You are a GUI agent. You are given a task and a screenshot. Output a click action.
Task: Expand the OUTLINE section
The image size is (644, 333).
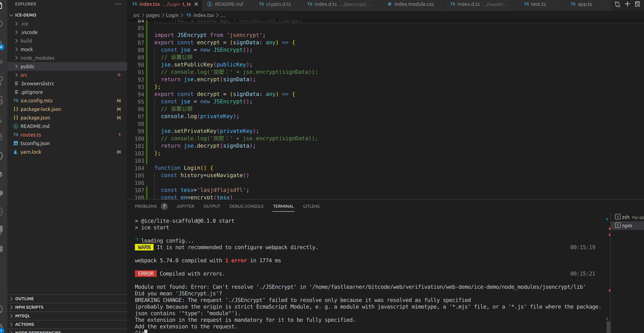pyautogui.click(x=24, y=299)
